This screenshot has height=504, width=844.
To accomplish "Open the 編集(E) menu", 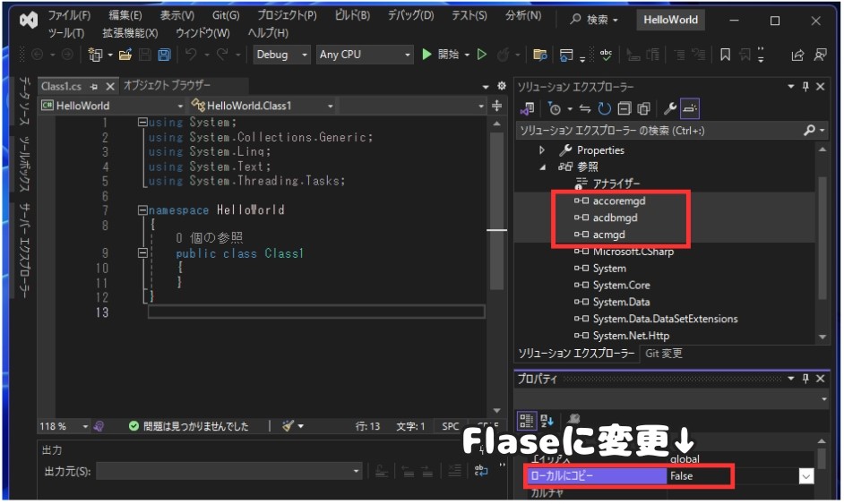I will (x=125, y=15).
